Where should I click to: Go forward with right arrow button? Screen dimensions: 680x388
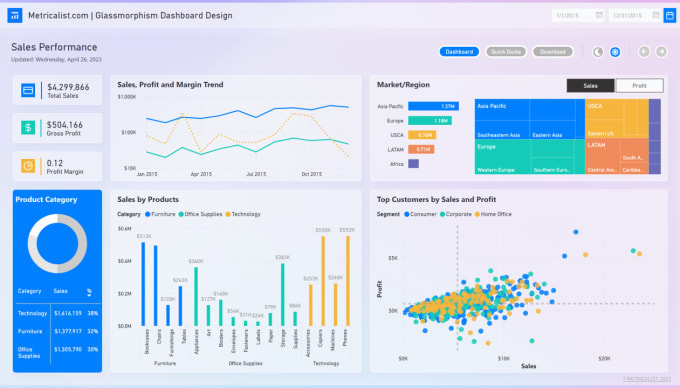tap(661, 52)
